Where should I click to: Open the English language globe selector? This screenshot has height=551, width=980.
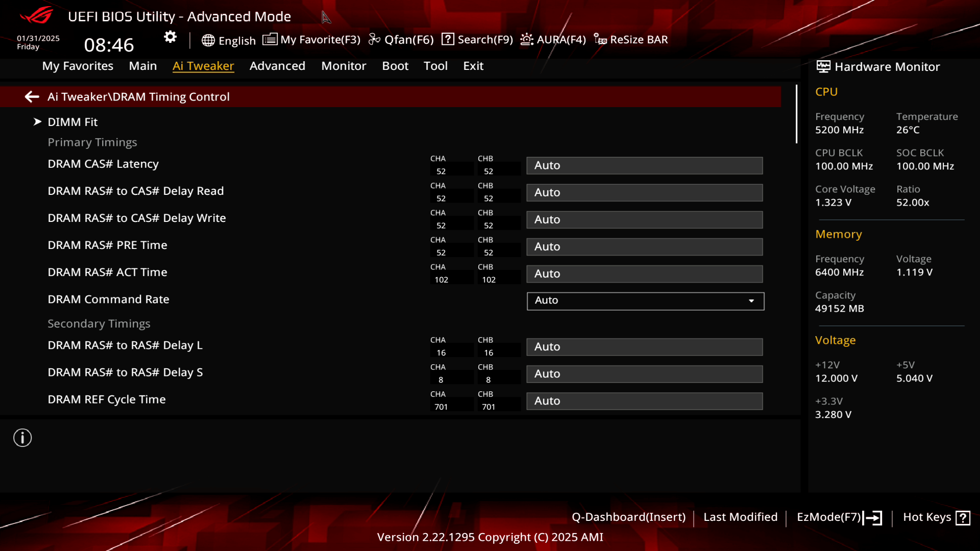pos(208,40)
